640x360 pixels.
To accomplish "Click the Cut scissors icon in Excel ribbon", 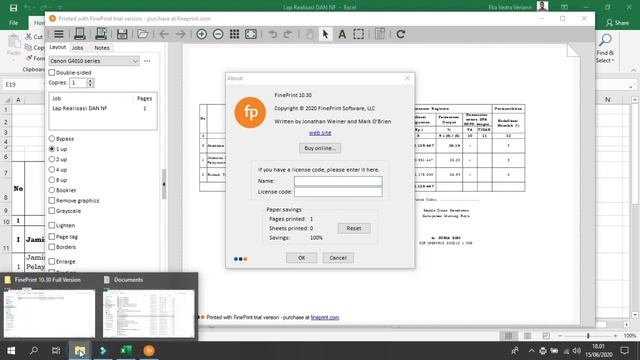I will tap(29, 37).
